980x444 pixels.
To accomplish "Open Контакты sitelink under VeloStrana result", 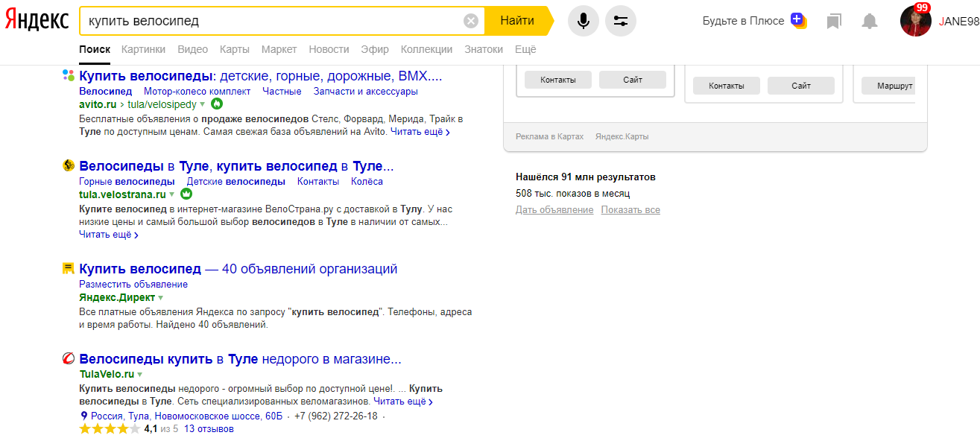I will (x=318, y=181).
